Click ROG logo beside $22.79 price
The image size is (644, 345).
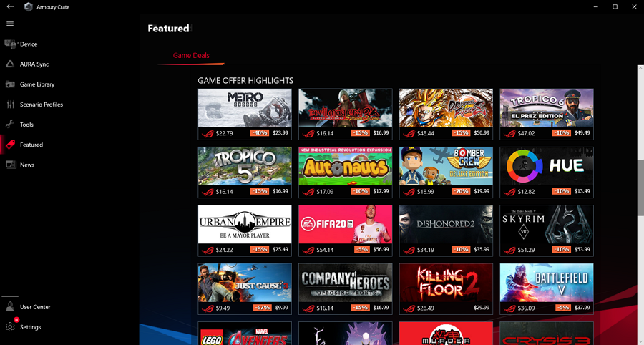tap(208, 133)
